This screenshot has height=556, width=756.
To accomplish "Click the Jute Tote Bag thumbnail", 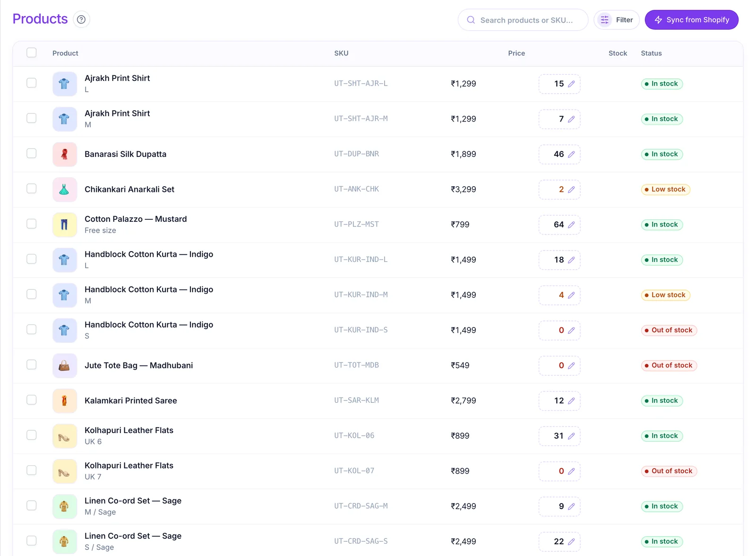I will 65,365.
